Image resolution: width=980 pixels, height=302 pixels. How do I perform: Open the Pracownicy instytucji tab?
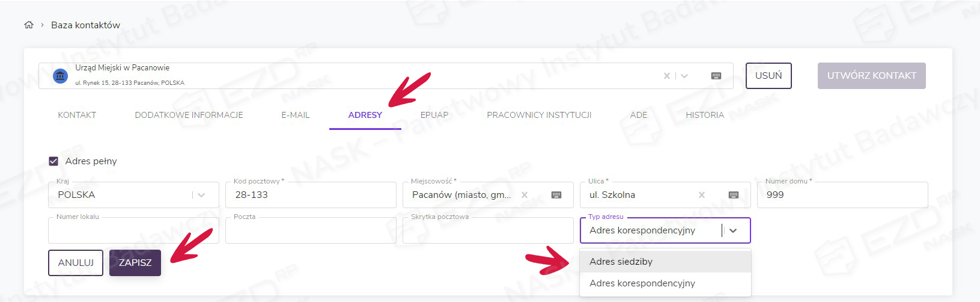pos(539,115)
